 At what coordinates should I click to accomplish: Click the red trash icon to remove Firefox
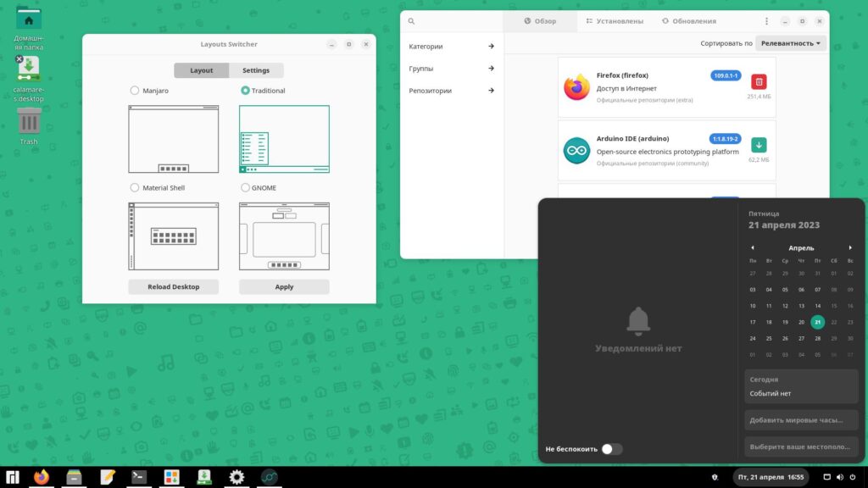click(759, 81)
